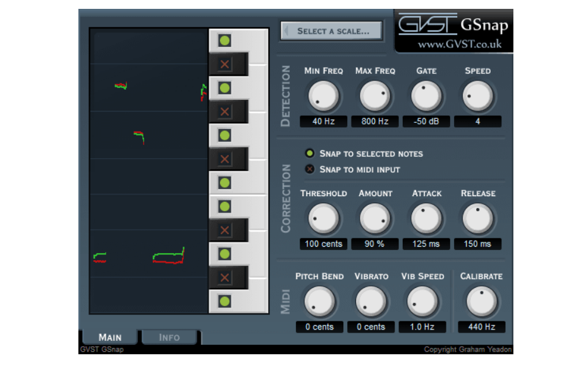Image resolution: width=588 pixels, height=365 pixels.
Task: Select the 150 ms Release value field
Action: [x=477, y=244]
